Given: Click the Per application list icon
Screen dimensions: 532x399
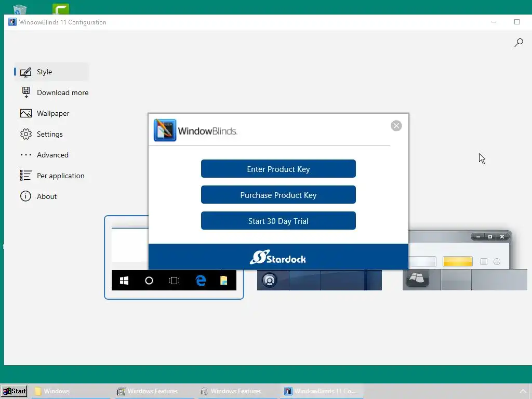Looking at the screenshot, I should click(26, 176).
